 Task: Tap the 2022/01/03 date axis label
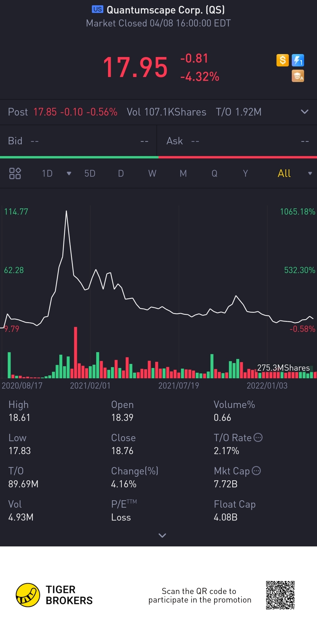click(x=267, y=385)
